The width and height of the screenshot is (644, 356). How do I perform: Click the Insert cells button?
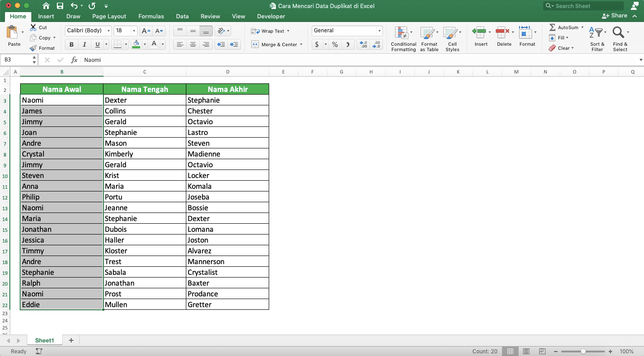point(481,36)
